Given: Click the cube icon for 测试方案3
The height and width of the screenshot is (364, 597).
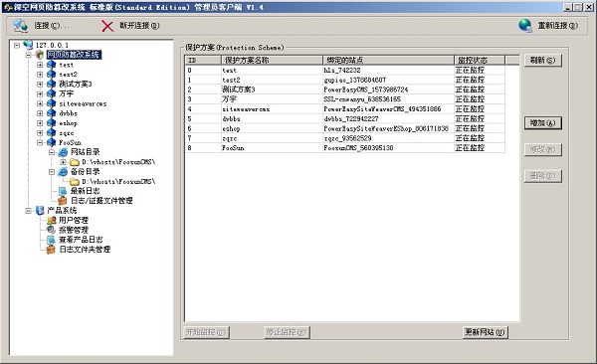Looking at the screenshot, I should 51,84.
